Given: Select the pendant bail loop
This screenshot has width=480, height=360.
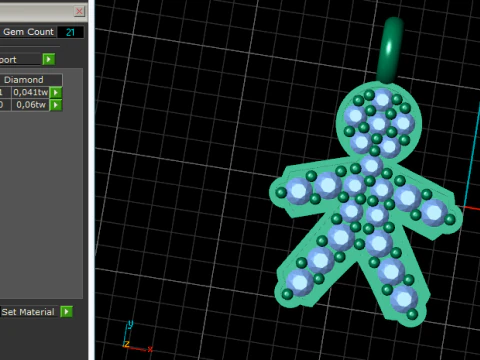Looking at the screenshot, I should [390, 50].
